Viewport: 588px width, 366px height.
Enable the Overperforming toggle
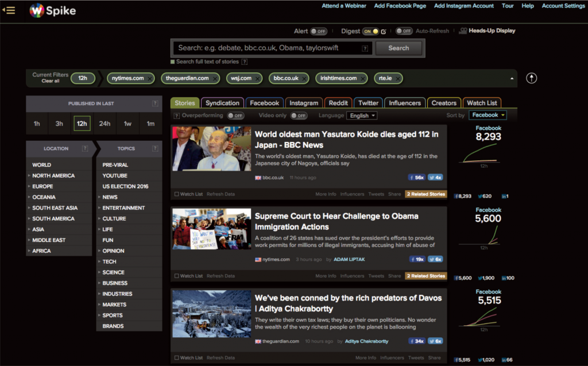(235, 115)
